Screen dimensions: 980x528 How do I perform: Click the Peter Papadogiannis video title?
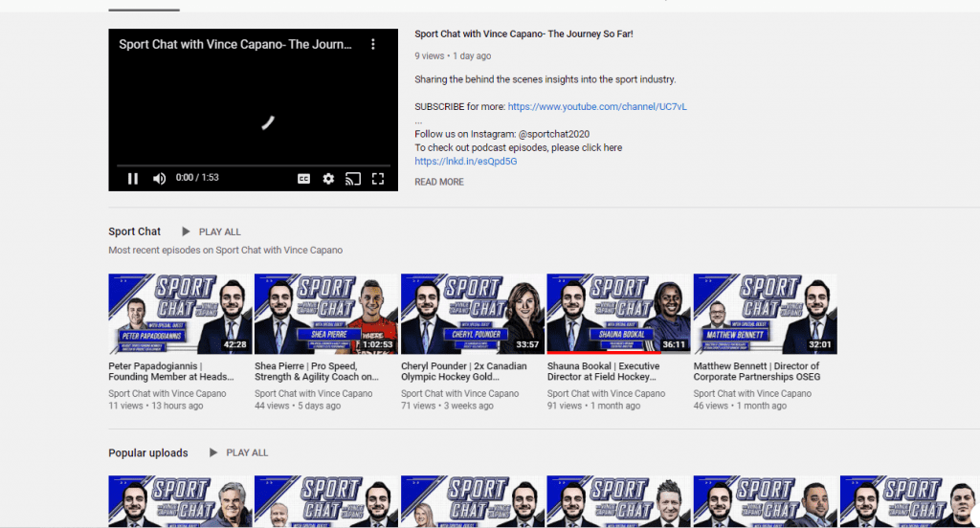click(x=171, y=371)
